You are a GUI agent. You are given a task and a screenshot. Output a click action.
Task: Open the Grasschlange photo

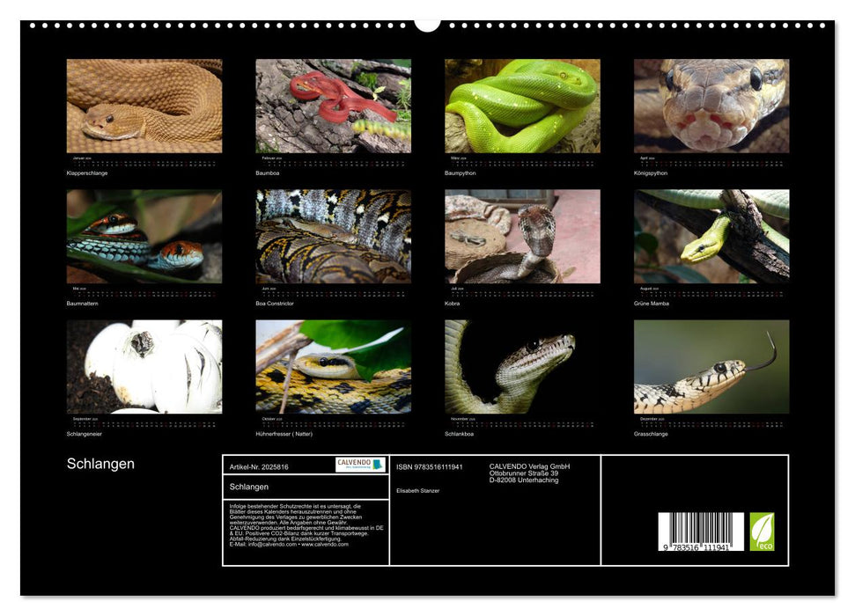tap(711, 366)
